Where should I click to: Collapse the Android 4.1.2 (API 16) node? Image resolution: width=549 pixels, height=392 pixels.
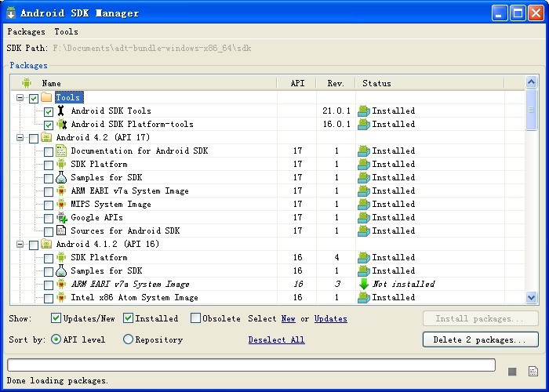(x=20, y=245)
